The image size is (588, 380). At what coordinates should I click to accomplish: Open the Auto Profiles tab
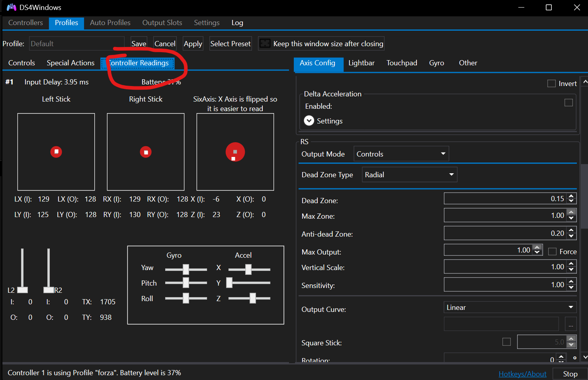click(110, 23)
